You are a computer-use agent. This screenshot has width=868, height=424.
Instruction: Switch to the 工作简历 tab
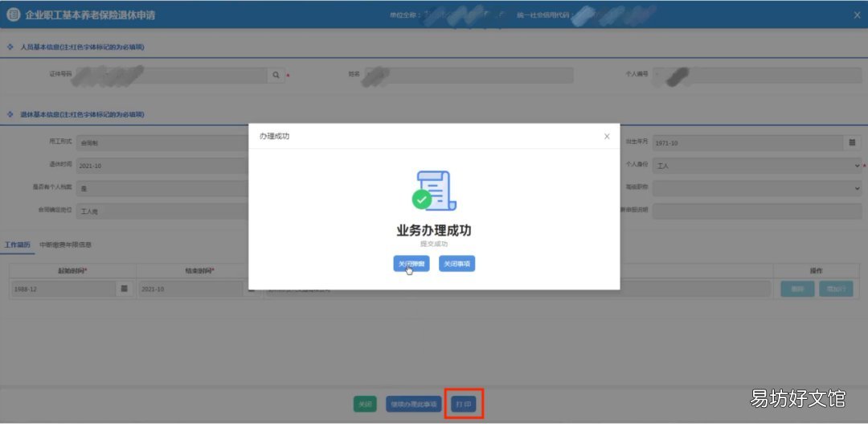click(x=18, y=245)
